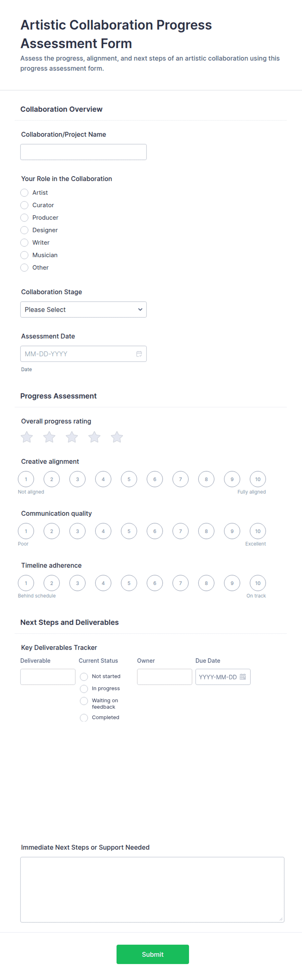Open the Collaboration Stage dropdown
This screenshot has height=980, width=302.
pyautogui.click(x=83, y=310)
